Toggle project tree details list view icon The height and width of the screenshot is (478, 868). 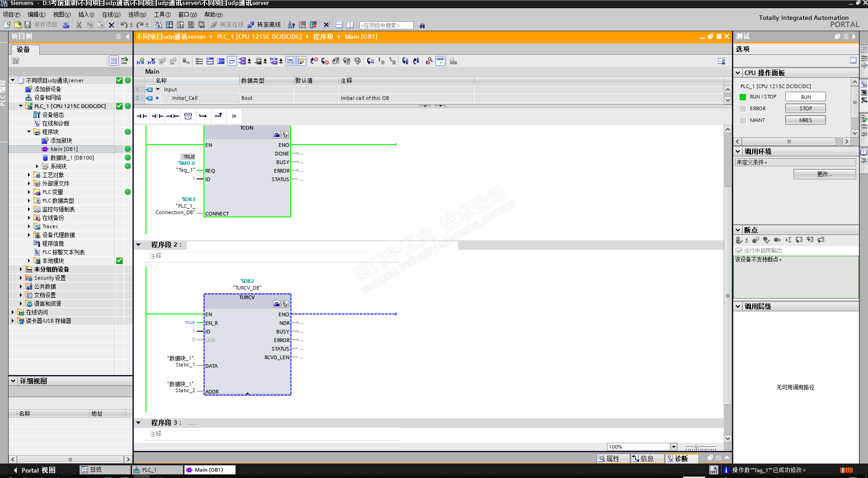[x=114, y=61]
